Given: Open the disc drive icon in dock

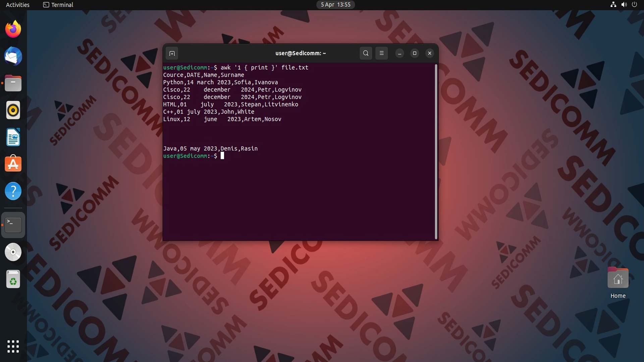Looking at the screenshot, I should tap(13, 252).
